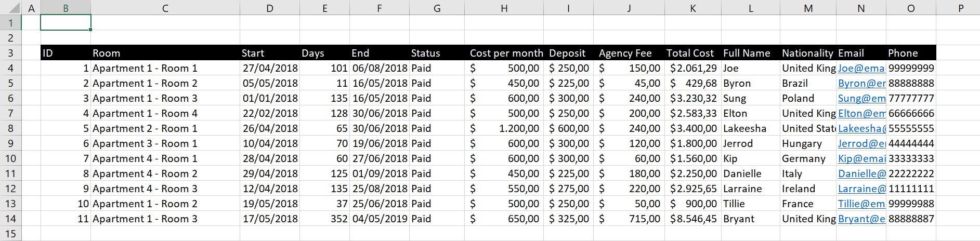Open Tillie's email link
This screenshot has height=241, width=980.
[x=861, y=204]
